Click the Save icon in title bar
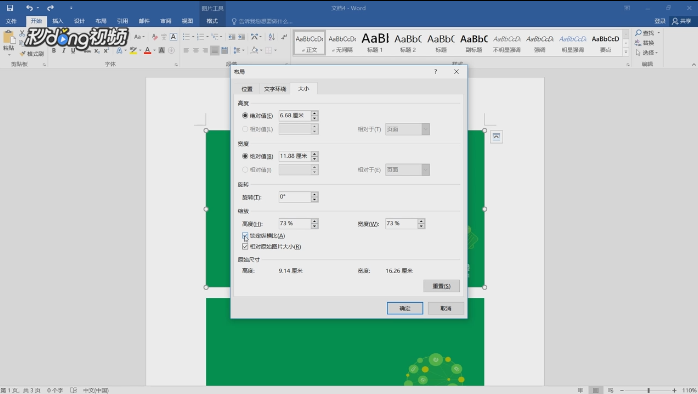 [10, 8]
